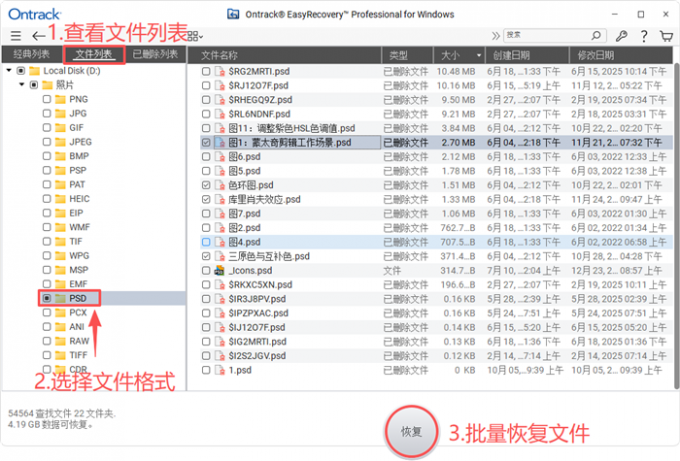
Task: Check the $RG2MRTI.psd file checkbox
Action: (x=206, y=72)
